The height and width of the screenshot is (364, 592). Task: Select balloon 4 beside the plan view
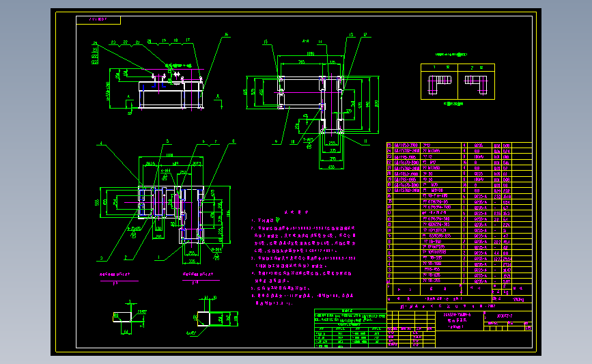(x=101, y=143)
